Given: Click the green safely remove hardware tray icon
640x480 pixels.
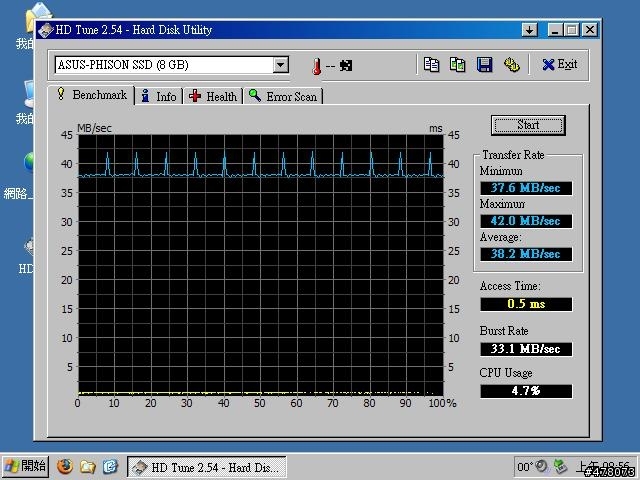Looking at the screenshot, I should pyautogui.click(x=560, y=466).
